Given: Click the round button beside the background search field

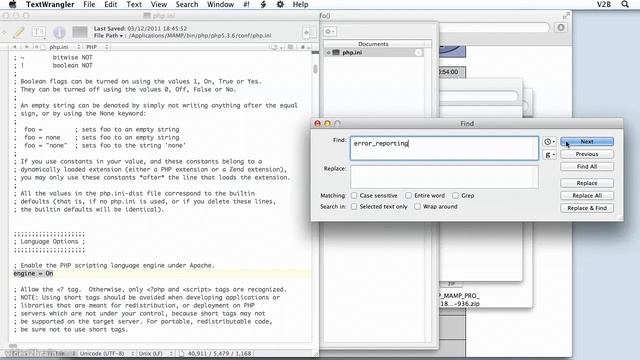Looking at the screenshot, I should point(561,27).
